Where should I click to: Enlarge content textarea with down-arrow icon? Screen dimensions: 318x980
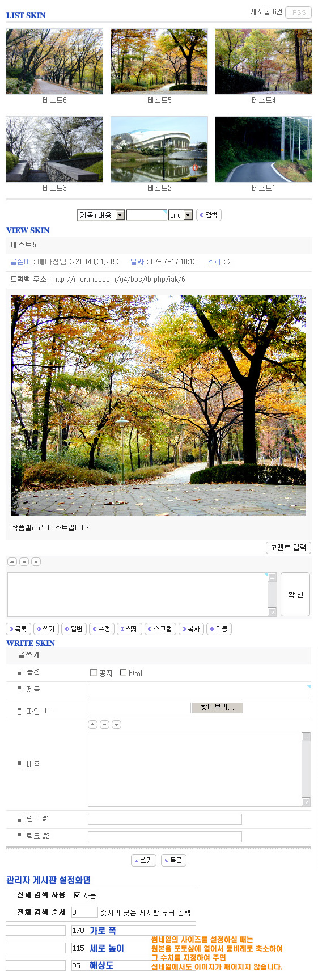[x=116, y=724]
